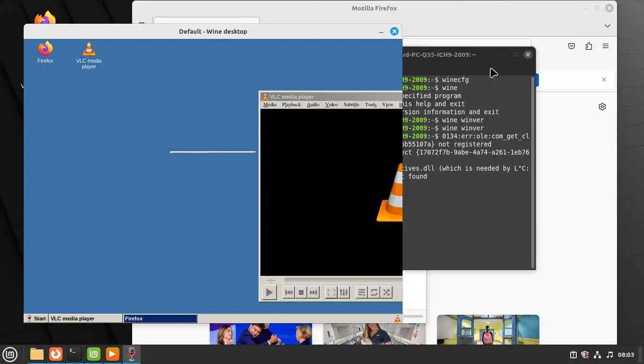Toggle VLC fullscreen mode button

point(331,292)
